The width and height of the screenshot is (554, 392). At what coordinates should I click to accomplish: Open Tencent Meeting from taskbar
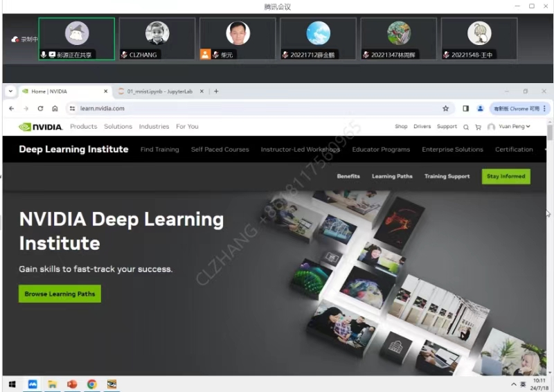click(x=33, y=384)
